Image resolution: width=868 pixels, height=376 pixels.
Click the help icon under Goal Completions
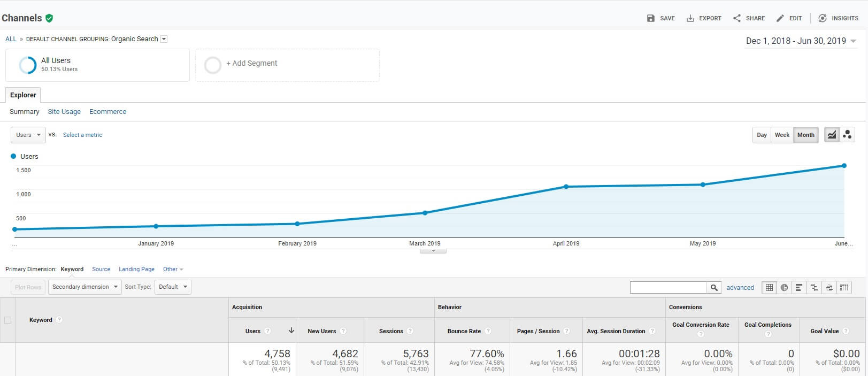768,334
